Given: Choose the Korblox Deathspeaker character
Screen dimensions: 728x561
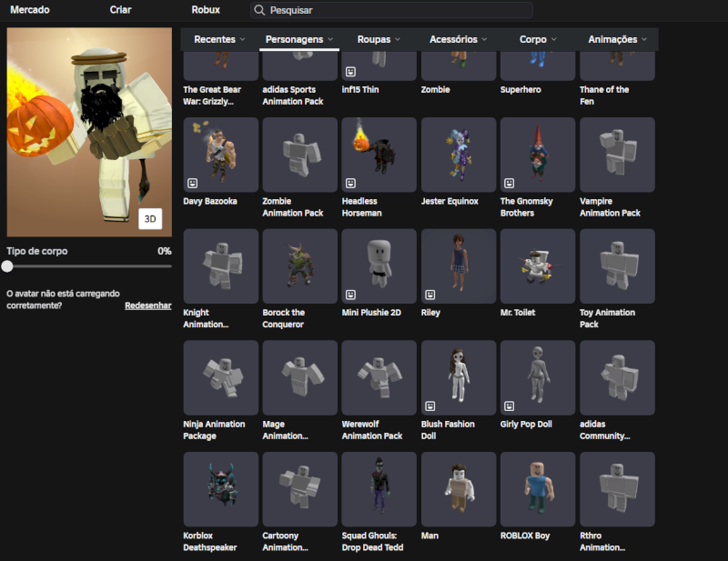Looking at the screenshot, I should pyautogui.click(x=220, y=489).
